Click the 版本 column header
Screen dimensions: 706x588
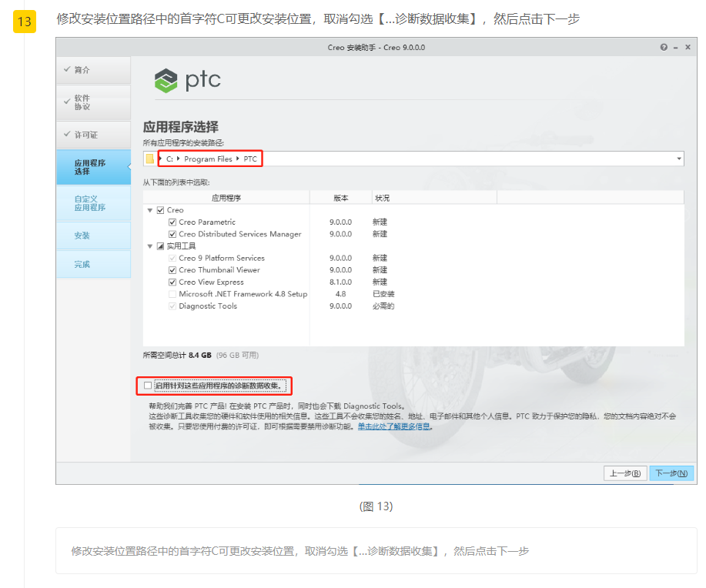(341, 198)
